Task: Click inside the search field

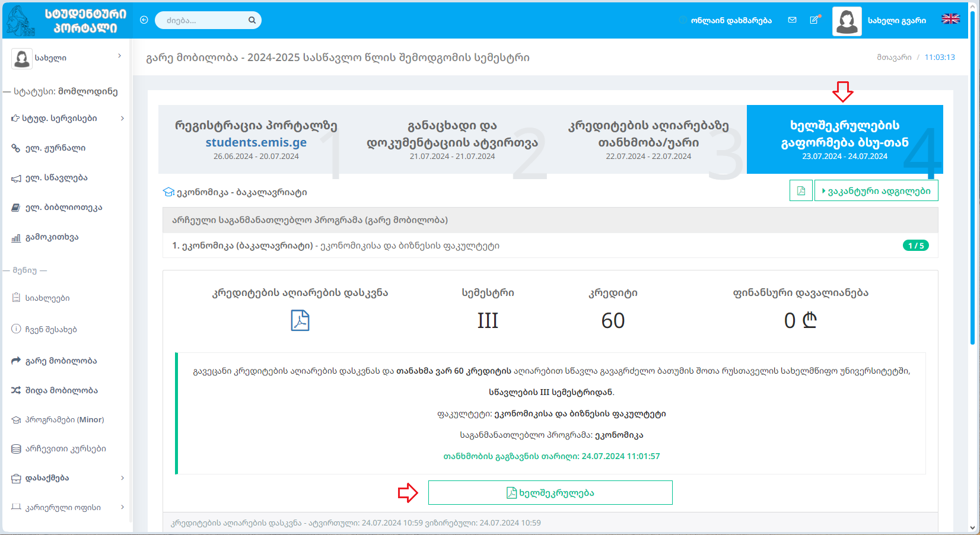Action: tap(203, 20)
